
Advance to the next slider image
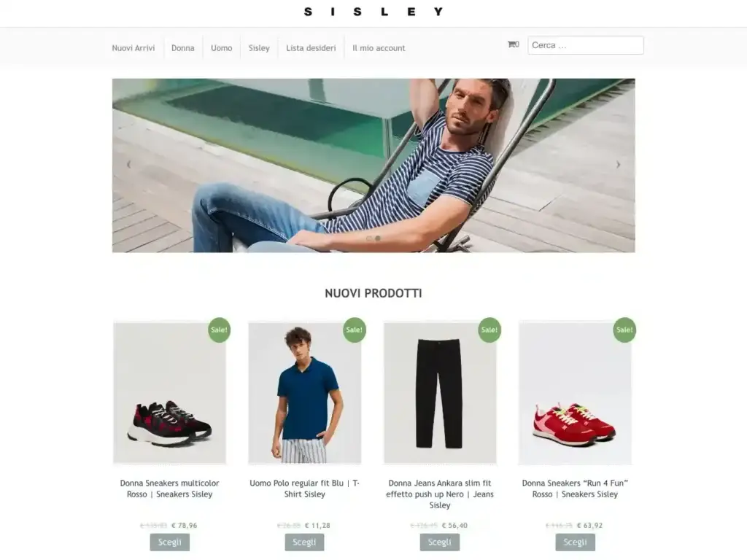coord(619,165)
